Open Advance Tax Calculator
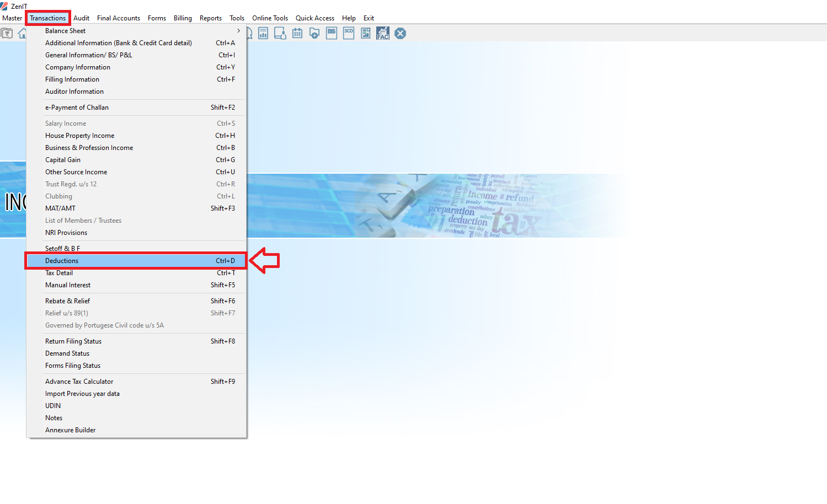The width and height of the screenshot is (827, 504). click(x=136, y=382)
